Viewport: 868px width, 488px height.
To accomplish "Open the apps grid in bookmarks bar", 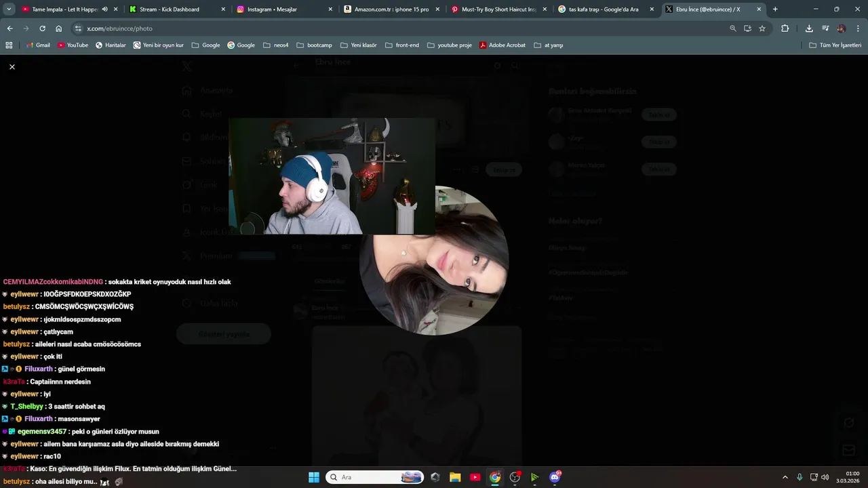I will [9, 45].
